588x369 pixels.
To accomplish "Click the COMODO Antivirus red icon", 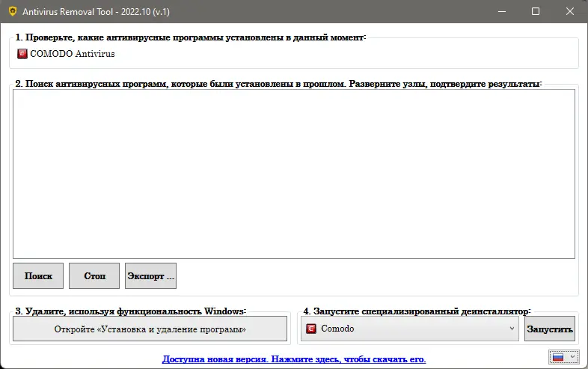I will click(x=22, y=54).
